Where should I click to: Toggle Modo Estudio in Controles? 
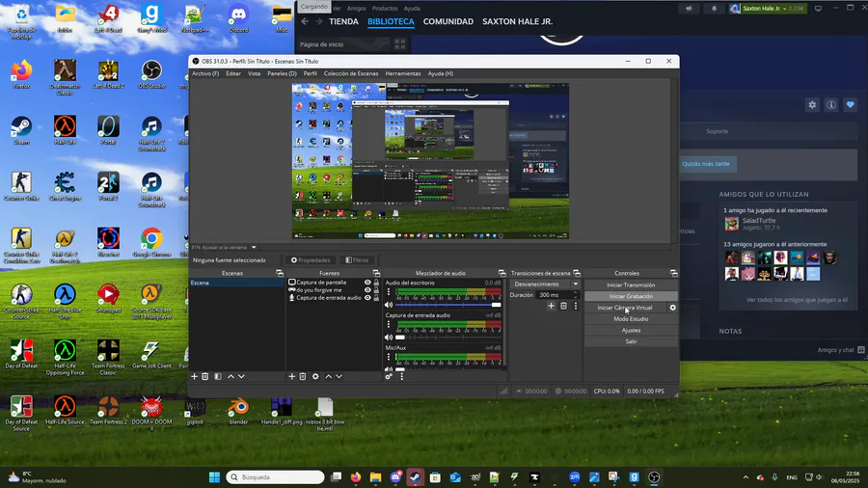(631, 318)
